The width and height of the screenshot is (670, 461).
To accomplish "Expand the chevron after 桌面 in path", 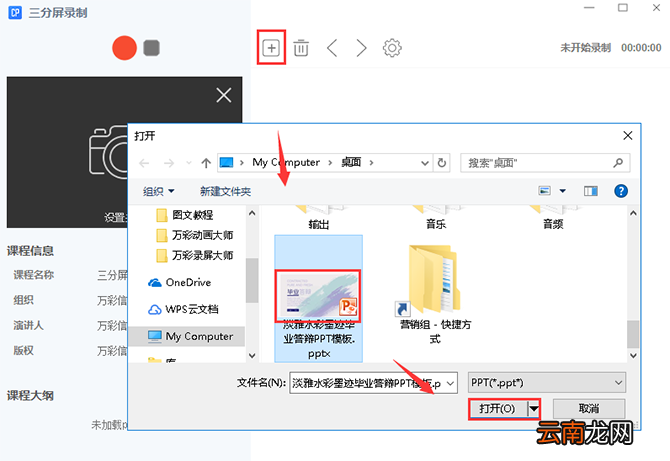I will pyautogui.click(x=371, y=163).
